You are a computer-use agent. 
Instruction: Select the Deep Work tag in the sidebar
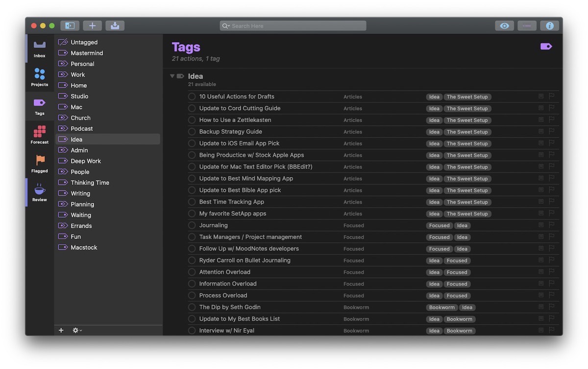[108, 161]
